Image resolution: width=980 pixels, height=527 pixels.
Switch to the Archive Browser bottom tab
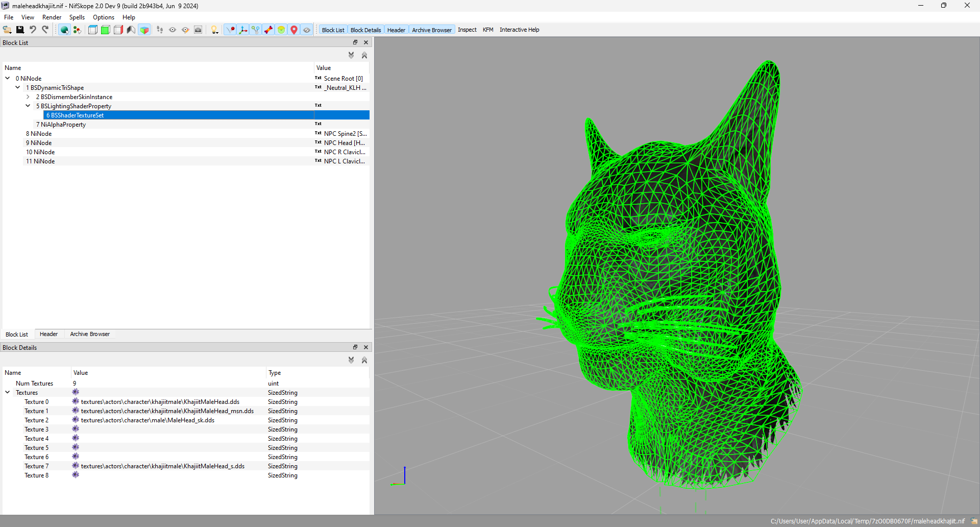90,334
